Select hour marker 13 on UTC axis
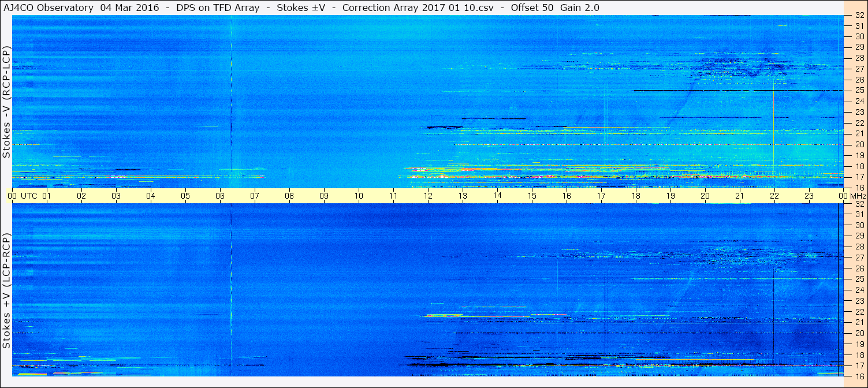Screen dimensions: 868x388 coord(463,196)
